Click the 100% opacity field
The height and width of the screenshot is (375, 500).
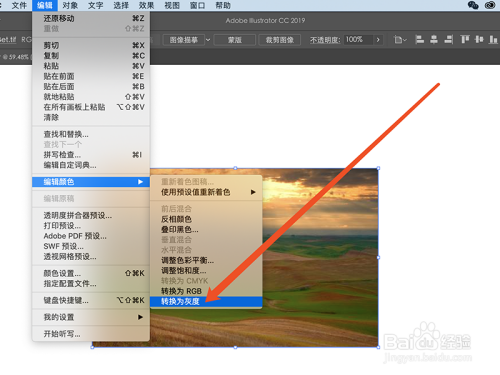point(358,40)
